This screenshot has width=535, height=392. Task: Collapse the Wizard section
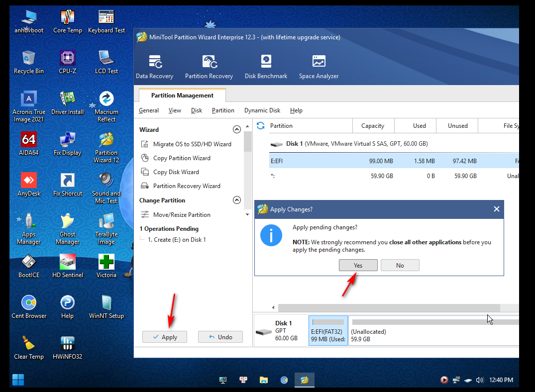237,129
